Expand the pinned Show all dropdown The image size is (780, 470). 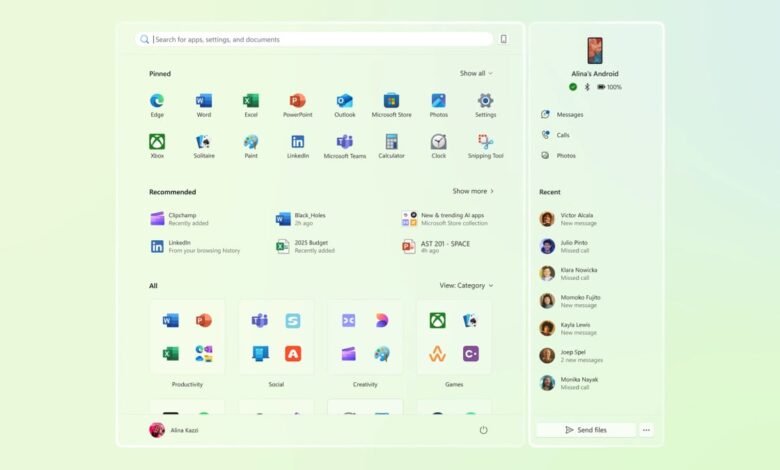tap(476, 73)
